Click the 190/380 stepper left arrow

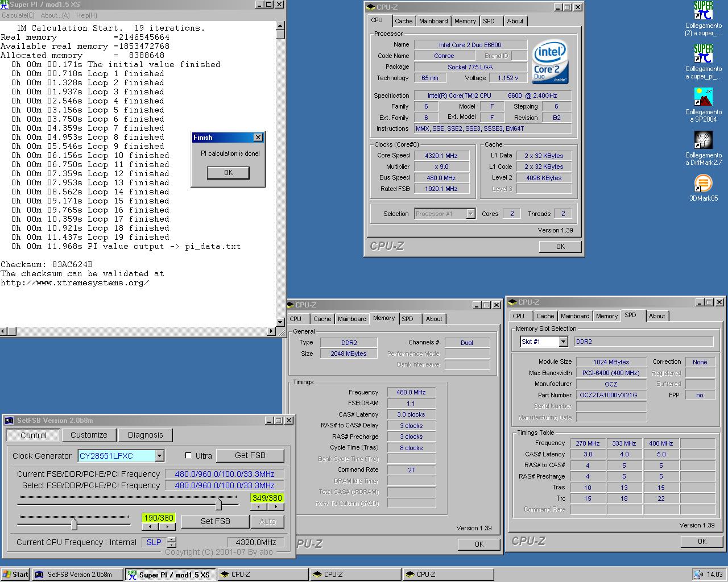pyautogui.click(x=150, y=527)
